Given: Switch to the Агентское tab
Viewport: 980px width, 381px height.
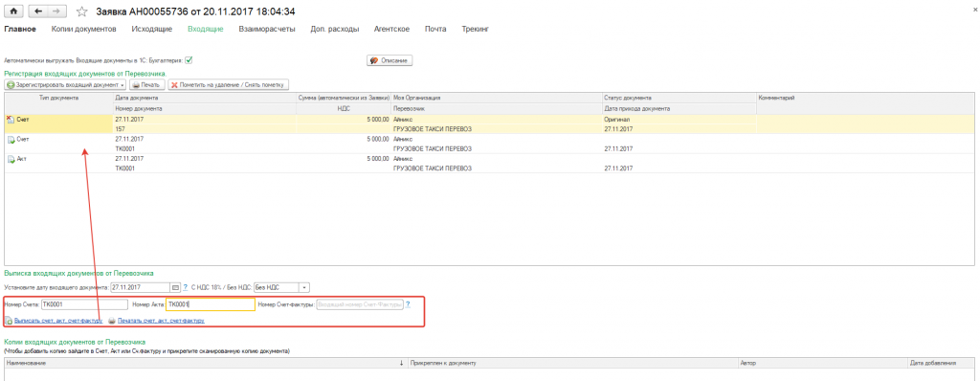Looking at the screenshot, I should point(391,29).
